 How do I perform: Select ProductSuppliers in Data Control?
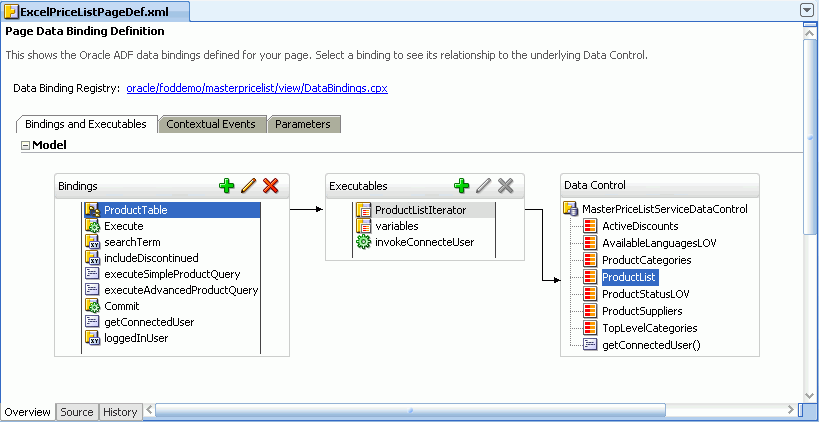click(x=642, y=311)
